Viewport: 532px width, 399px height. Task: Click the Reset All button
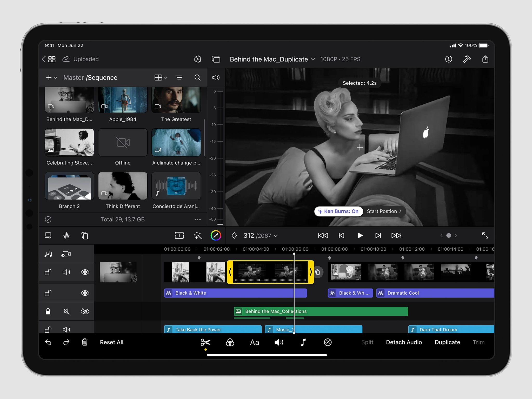[x=111, y=342]
